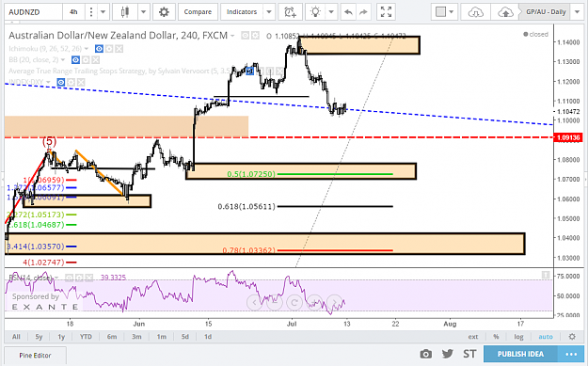Viewport: 588px width, 366px height.
Task: Toggle log scale option
Action: tap(518, 337)
